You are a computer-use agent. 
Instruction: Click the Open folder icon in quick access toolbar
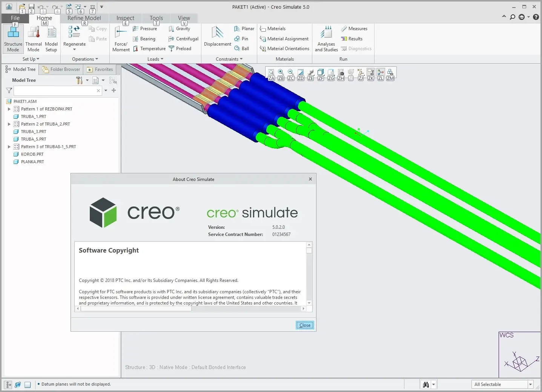(23, 7)
